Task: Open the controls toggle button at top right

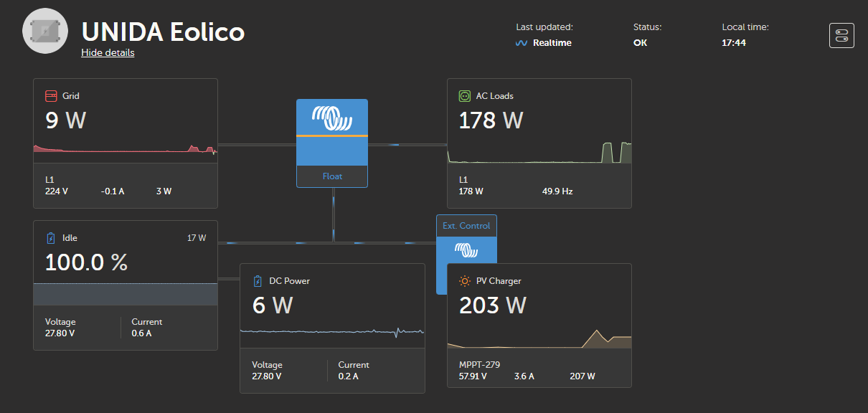Action: pos(841,35)
